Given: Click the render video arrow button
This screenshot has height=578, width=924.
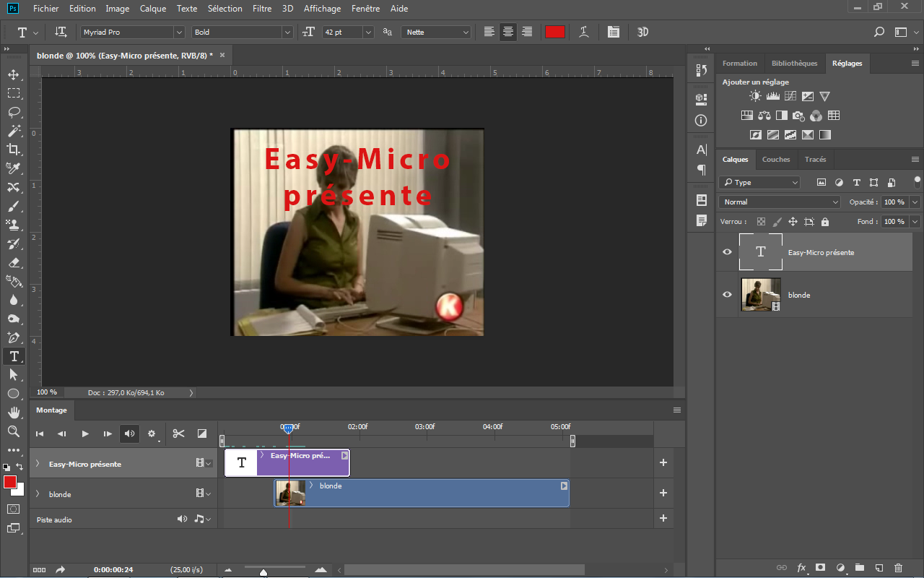Looking at the screenshot, I should [61, 569].
